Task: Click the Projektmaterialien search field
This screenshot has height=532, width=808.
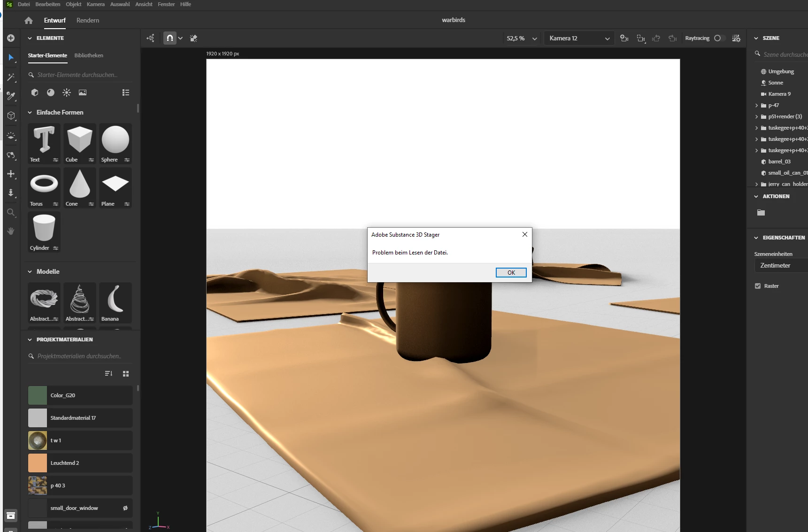Action: pos(80,356)
